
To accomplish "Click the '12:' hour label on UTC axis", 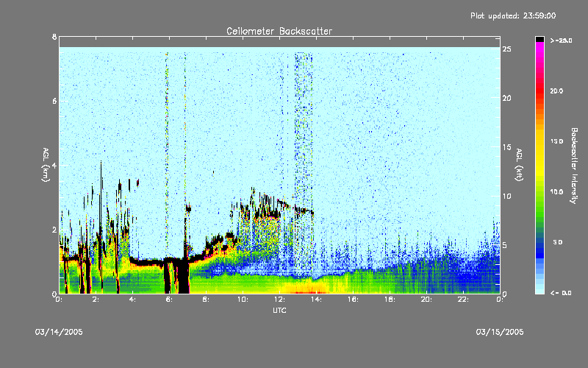I will coord(279,300).
